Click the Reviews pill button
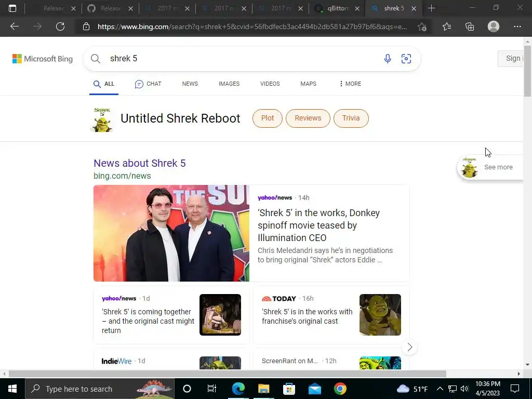 [x=308, y=118]
